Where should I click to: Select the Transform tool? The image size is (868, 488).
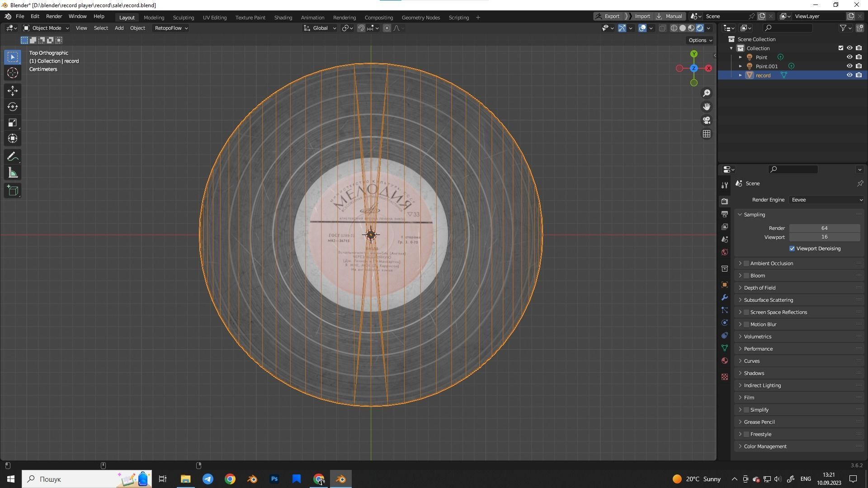pyautogui.click(x=13, y=138)
